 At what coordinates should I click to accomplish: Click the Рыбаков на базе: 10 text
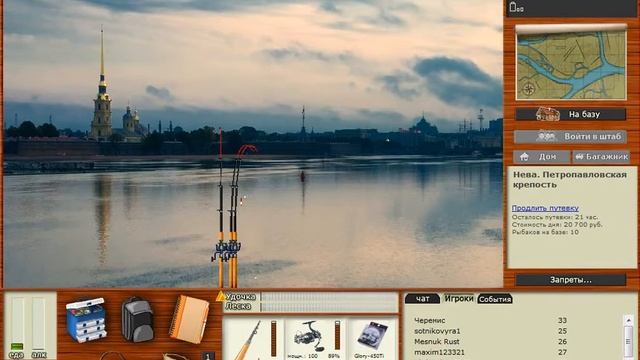[x=545, y=232]
